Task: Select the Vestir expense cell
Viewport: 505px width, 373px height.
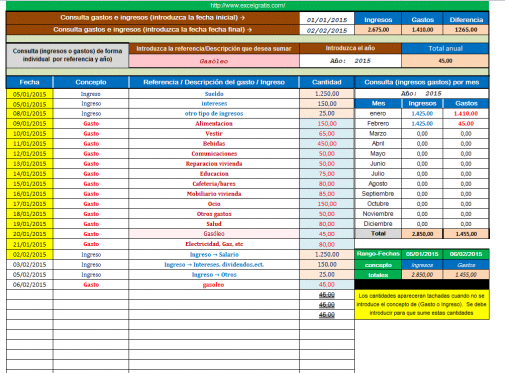Action: click(x=214, y=134)
